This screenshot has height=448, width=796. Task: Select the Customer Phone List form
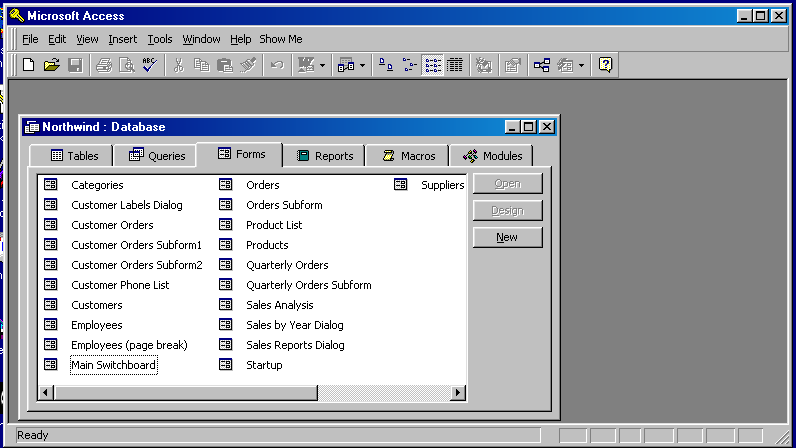click(120, 285)
